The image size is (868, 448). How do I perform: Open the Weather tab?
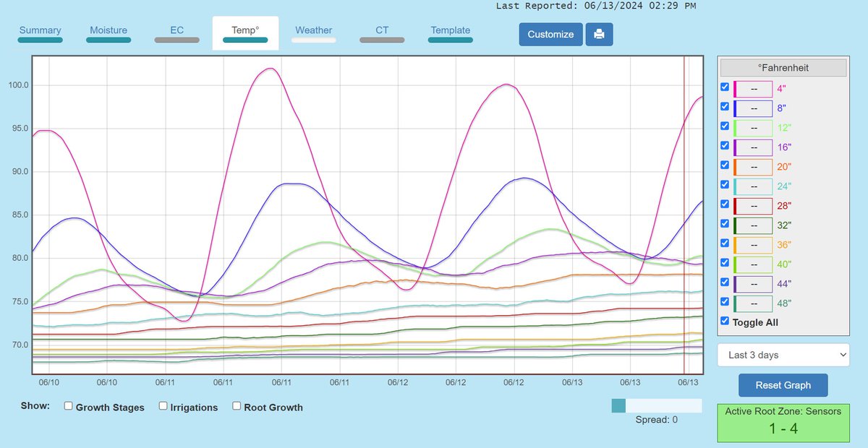[313, 30]
